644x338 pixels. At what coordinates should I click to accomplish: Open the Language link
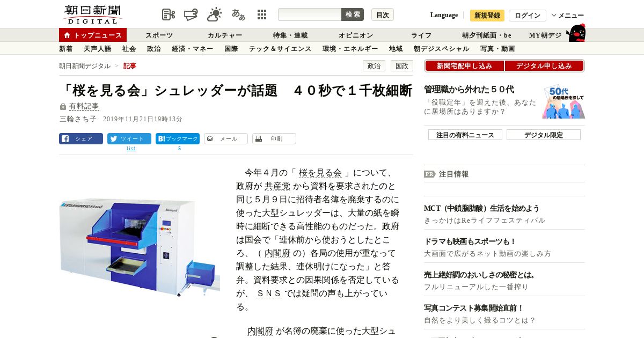pos(444,15)
